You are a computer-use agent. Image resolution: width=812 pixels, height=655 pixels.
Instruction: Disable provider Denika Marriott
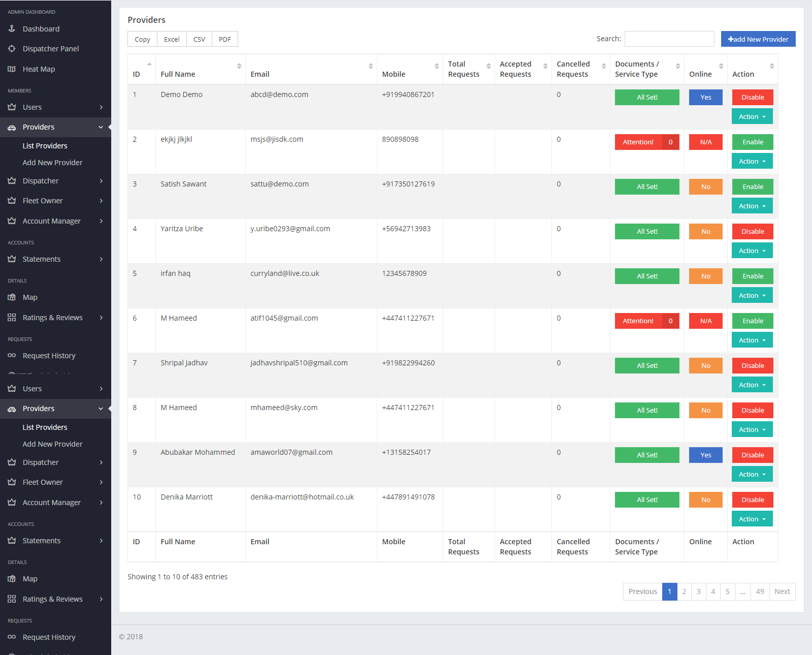(x=752, y=500)
